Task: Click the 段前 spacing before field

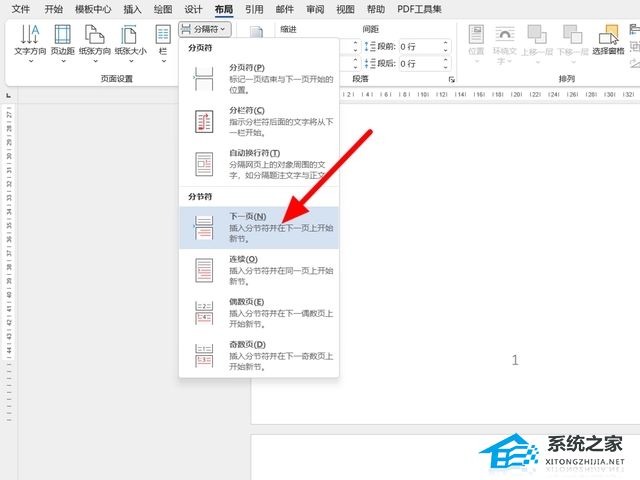Action: pos(420,47)
